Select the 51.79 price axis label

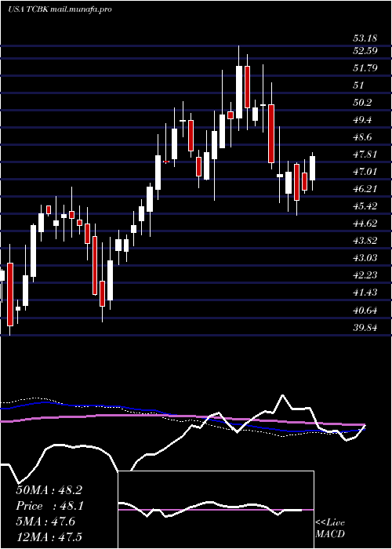pyautogui.click(x=365, y=68)
